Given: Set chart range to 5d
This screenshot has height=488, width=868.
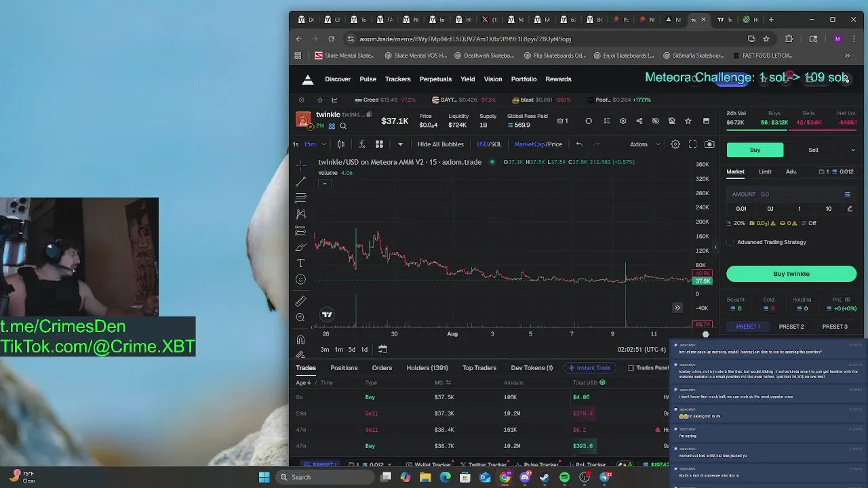Looking at the screenshot, I should click(351, 350).
